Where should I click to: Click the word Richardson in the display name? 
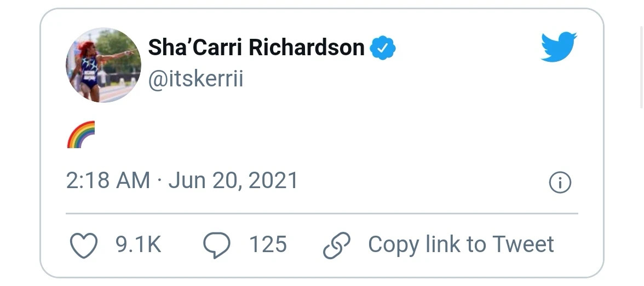click(307, 47)
